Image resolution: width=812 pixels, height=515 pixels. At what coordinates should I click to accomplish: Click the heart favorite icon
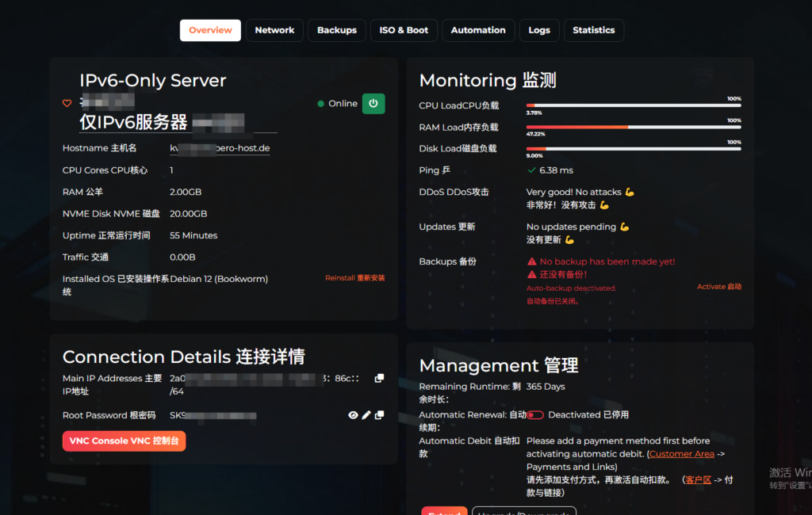[67, 103]
